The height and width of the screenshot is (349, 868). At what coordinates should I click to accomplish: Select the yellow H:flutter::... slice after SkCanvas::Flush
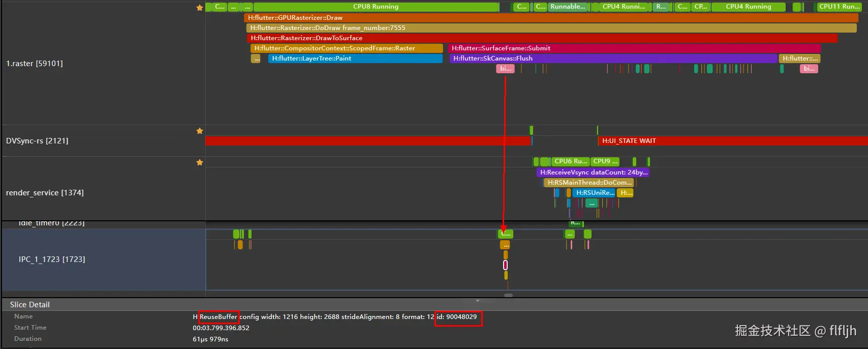coord(800,59)
